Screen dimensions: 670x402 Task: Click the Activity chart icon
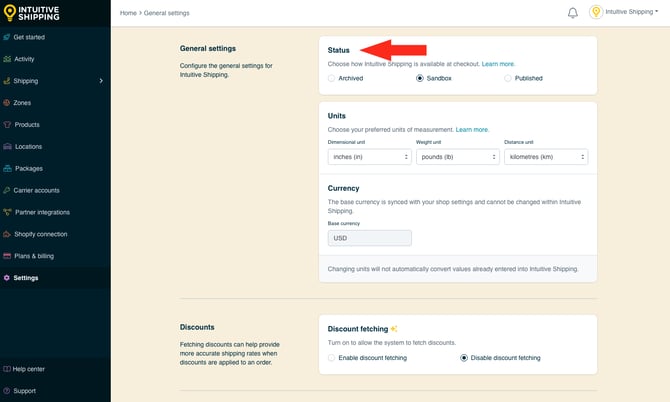7,59
